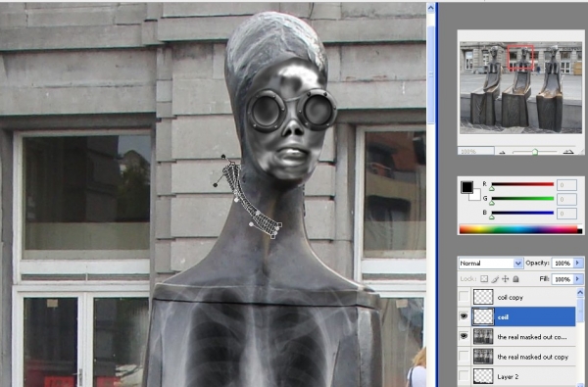Image resolution: width=588 pixels, height=387 pixels.
Task: Click the G value input field
Action: click(566, 199)
